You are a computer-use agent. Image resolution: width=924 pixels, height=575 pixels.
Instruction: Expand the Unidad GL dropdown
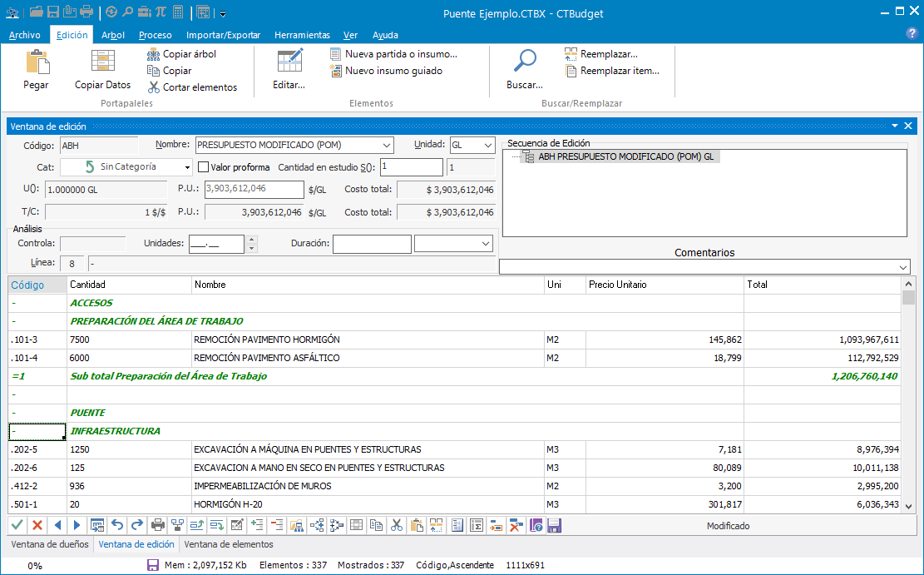[487, 145]
